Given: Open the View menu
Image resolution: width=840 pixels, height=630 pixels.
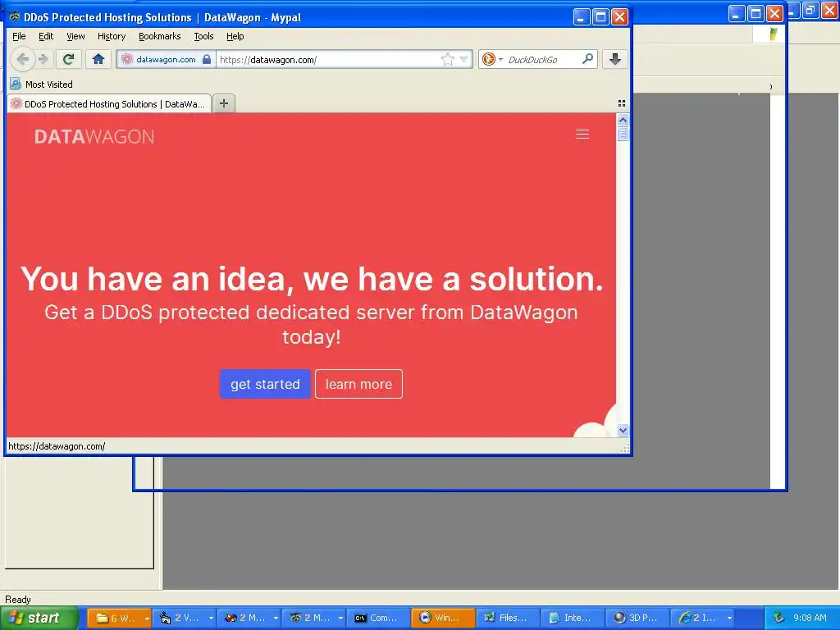Looking at the screenshot, I should click(x=75, y=36).
